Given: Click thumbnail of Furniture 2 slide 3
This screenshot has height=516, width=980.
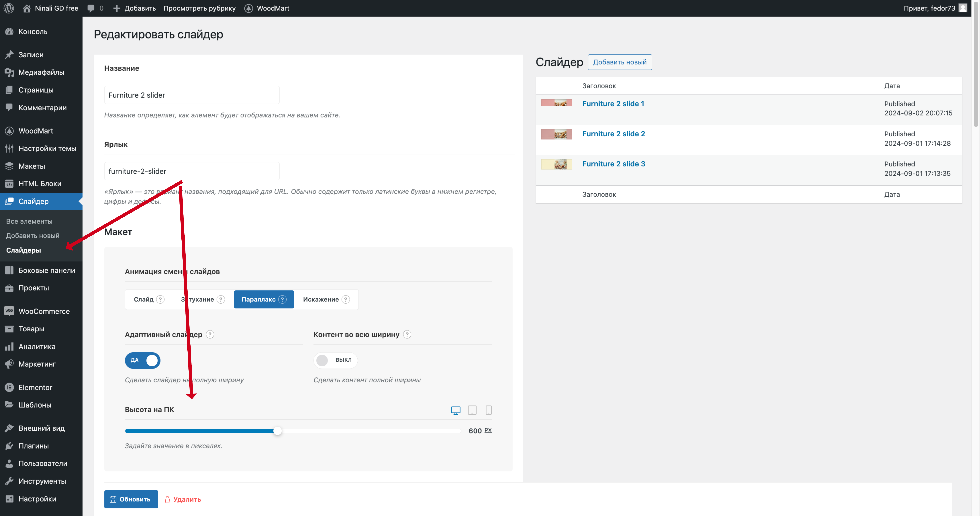Looking at the screenshot, I should pos(557,164).
